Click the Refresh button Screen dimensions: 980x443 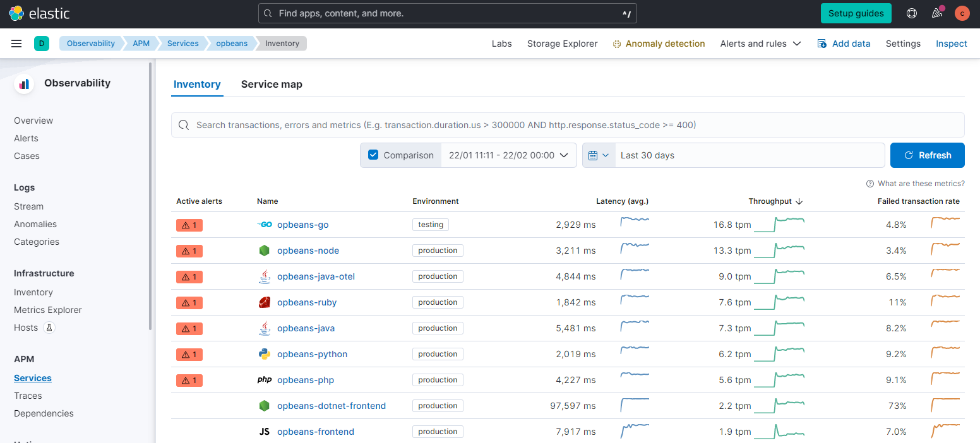pyautogui.click(x=928, y=155)
